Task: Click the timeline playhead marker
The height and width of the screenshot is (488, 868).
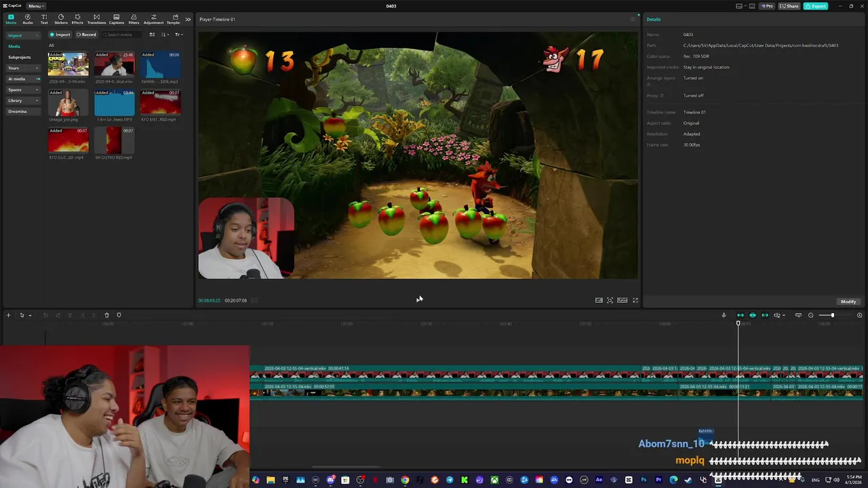Action: point(738,323)
